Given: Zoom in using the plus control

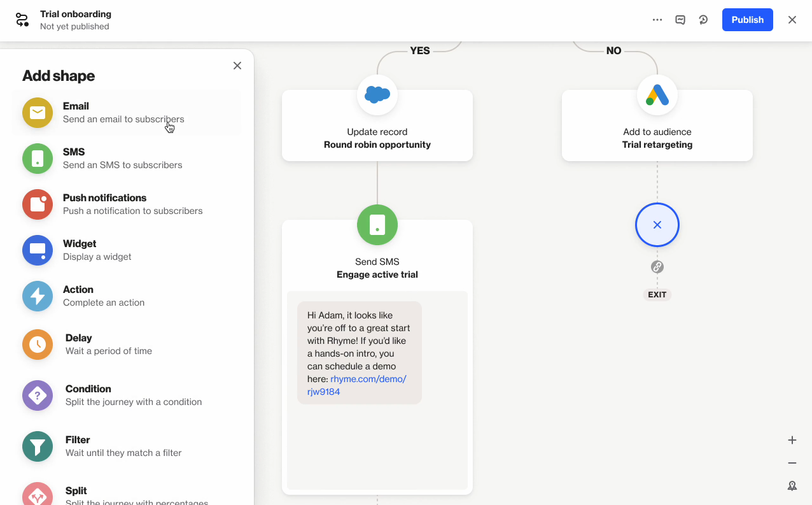Looking at the screenshot, I should pyautogui.click(x=792, y=439).
